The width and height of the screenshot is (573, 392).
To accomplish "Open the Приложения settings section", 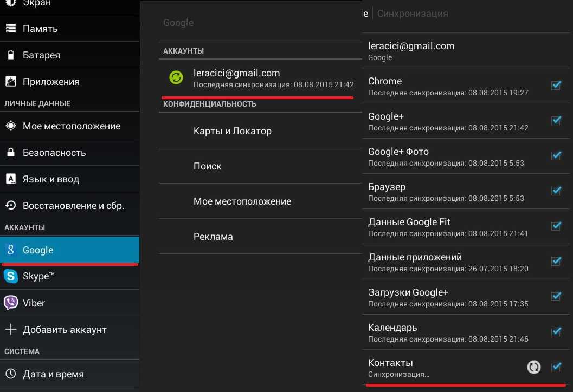I will [51, 82].
